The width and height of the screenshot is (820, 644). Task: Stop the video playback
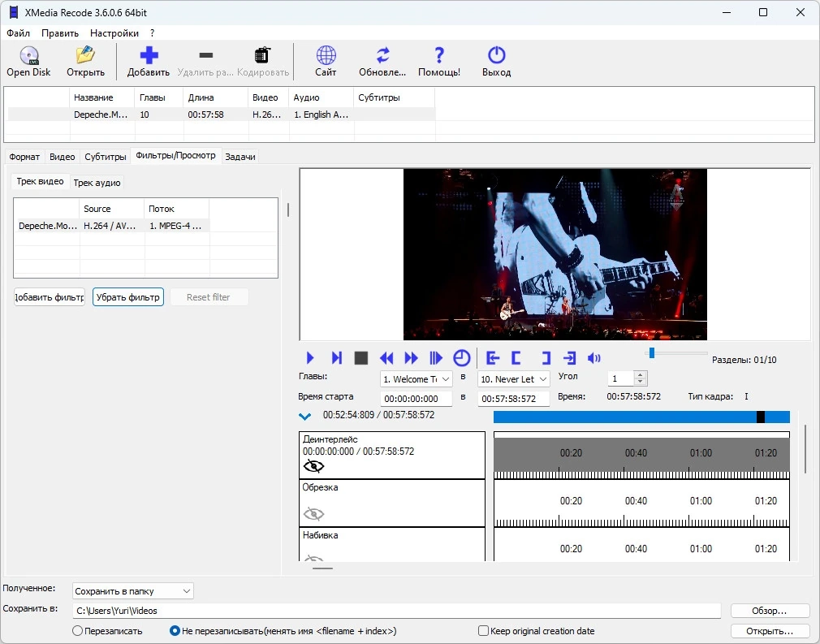coord(360,358)
